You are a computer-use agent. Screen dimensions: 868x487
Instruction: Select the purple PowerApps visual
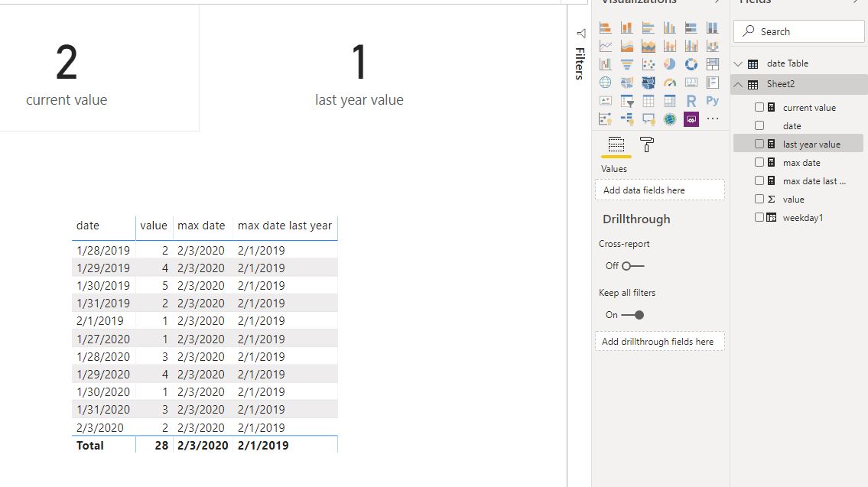point(691,119)
